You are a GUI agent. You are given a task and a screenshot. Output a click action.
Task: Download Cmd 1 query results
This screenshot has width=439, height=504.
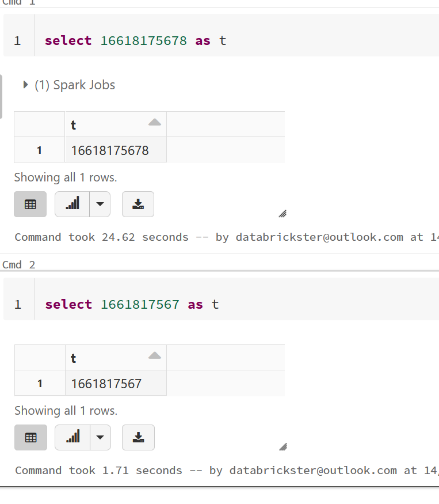click(138, 204)
